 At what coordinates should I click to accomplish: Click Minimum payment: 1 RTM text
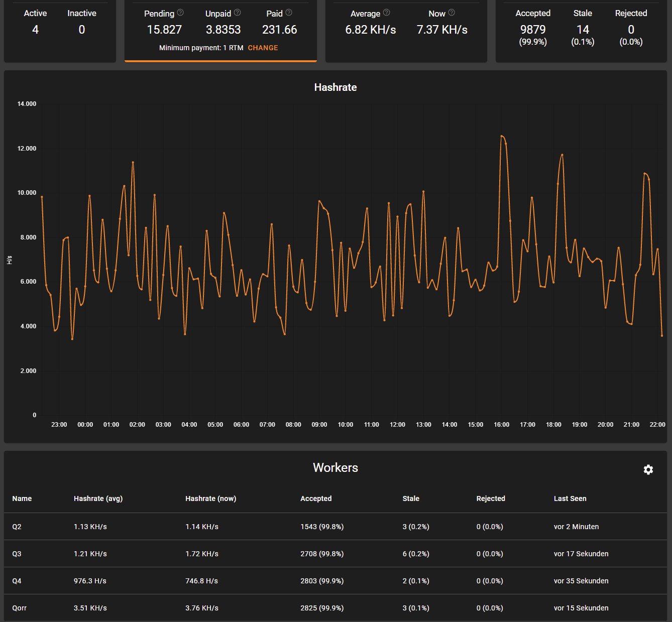pyautogui.click(x=201, y=48)
